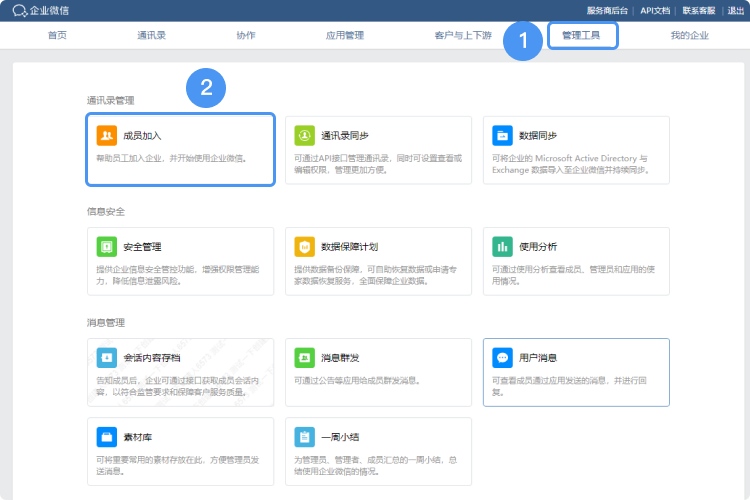The image size is (750, 500).
Task: Switch to the 通讯录 tab
Action: (x=151, y=35)
